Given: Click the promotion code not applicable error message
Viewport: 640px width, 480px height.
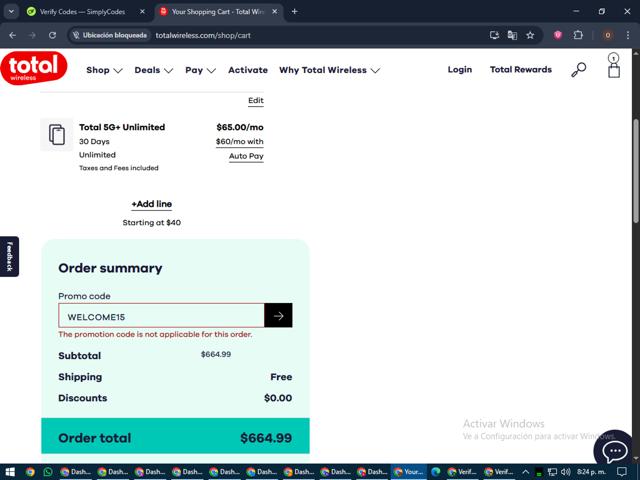Looking at the screenshot, I should coord(155,334).
